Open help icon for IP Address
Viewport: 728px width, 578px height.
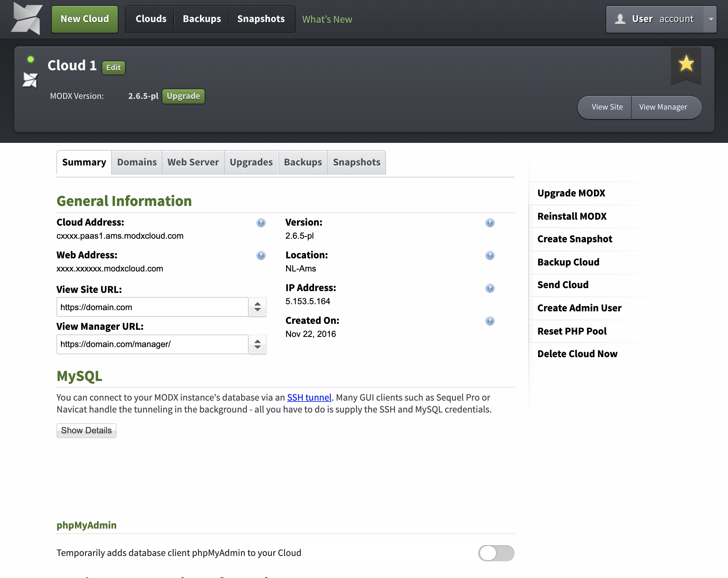[489, 288]
